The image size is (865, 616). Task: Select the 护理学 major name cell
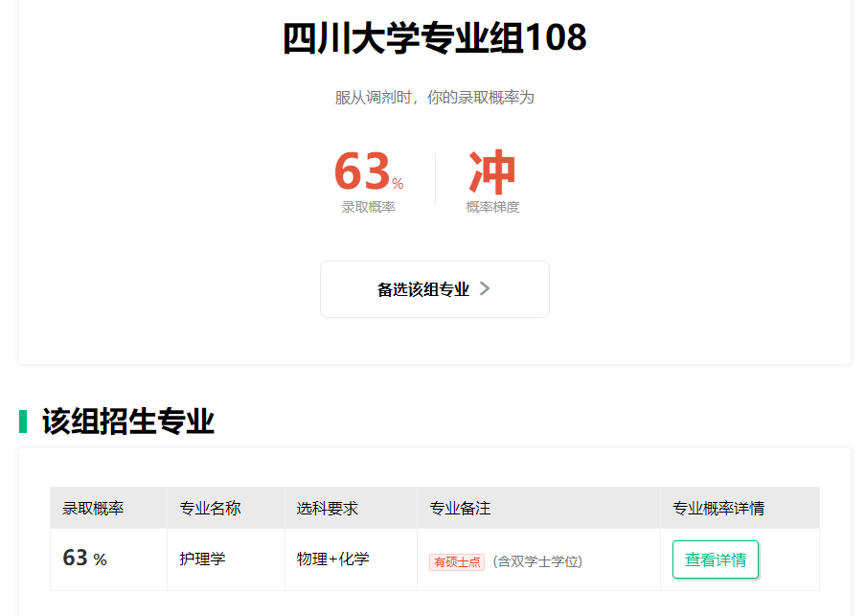203,559
